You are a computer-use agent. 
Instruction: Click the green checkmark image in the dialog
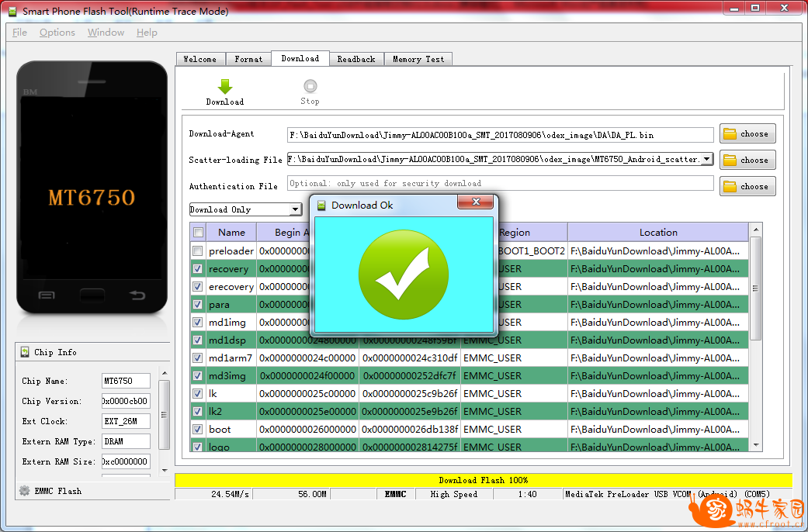click(404, 275)
